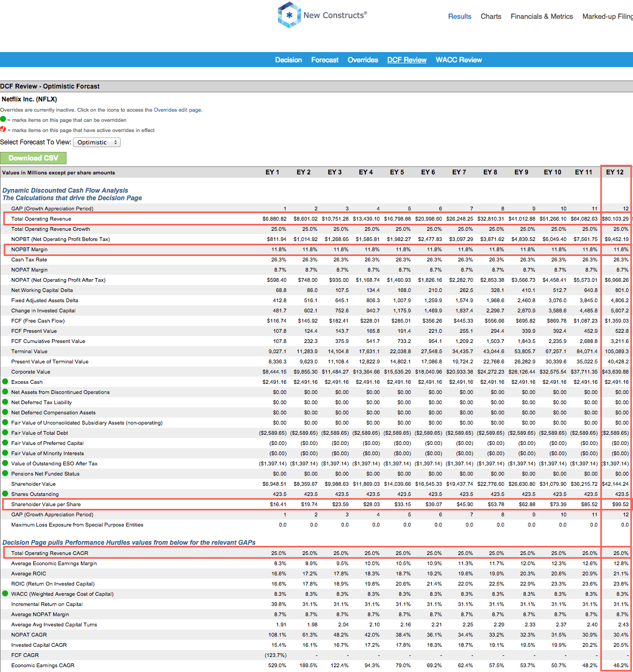The width and height of the screenshot is (633, 672).
Task: Follow the Overrides edit page link
Action: [178, 110]
